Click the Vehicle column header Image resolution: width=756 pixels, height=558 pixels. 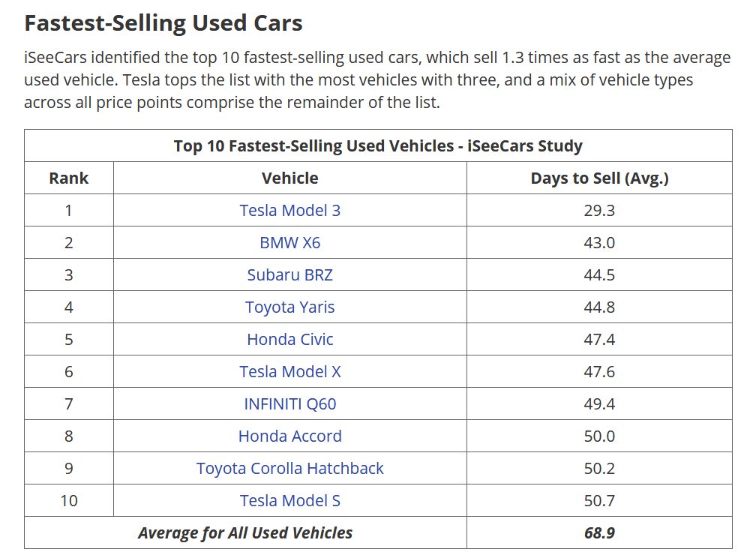[x=289, y=178]
